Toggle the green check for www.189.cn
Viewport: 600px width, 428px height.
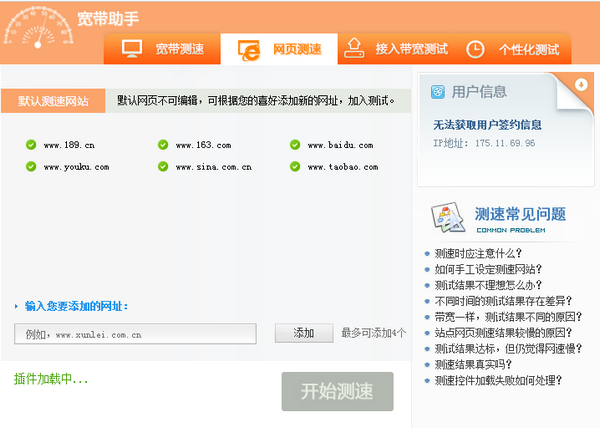[x=31, y=145]
